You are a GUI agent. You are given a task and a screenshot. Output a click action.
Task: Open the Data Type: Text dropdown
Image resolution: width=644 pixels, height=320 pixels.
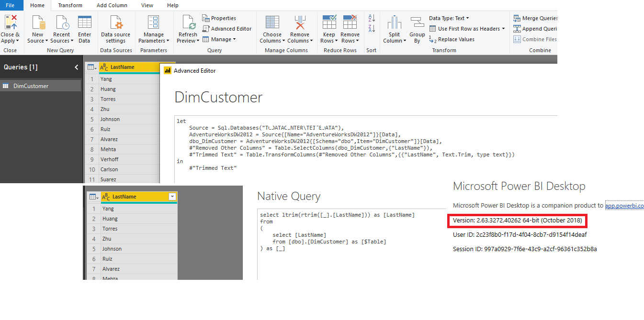pos(449,18)
